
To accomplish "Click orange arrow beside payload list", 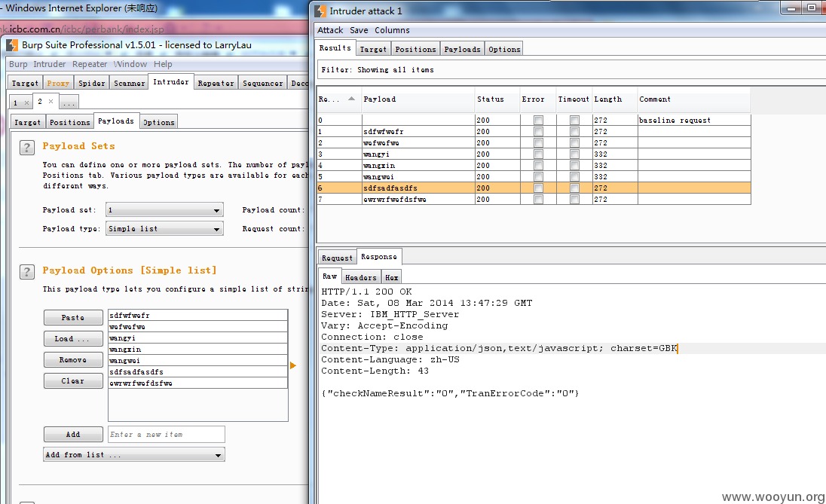I will point(293,365).
